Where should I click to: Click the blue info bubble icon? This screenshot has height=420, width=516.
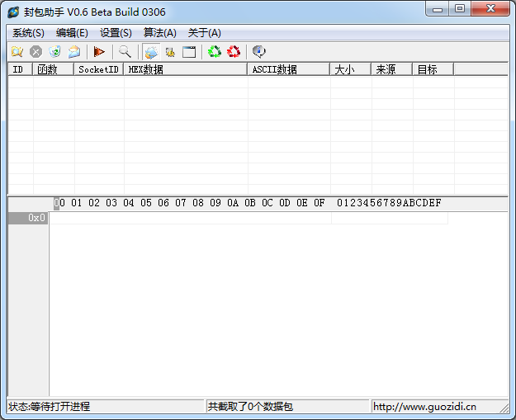tap(259, 52)
